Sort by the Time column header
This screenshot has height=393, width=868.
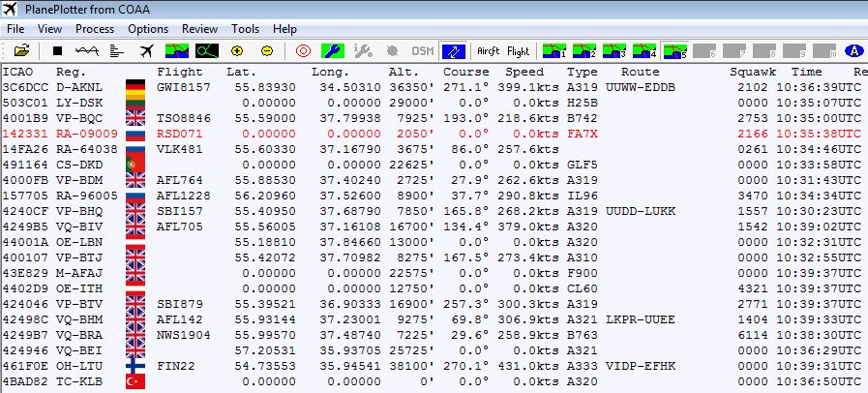(x=807, y=72)
